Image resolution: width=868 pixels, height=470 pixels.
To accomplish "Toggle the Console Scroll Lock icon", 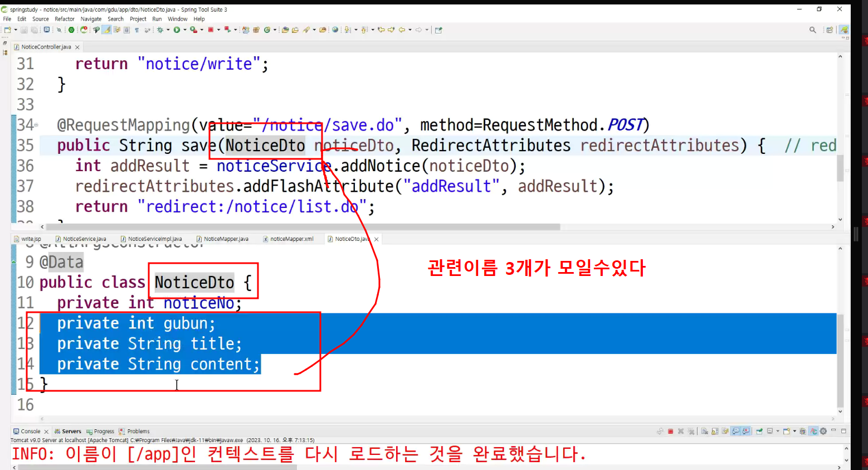I will click(715, 432).
